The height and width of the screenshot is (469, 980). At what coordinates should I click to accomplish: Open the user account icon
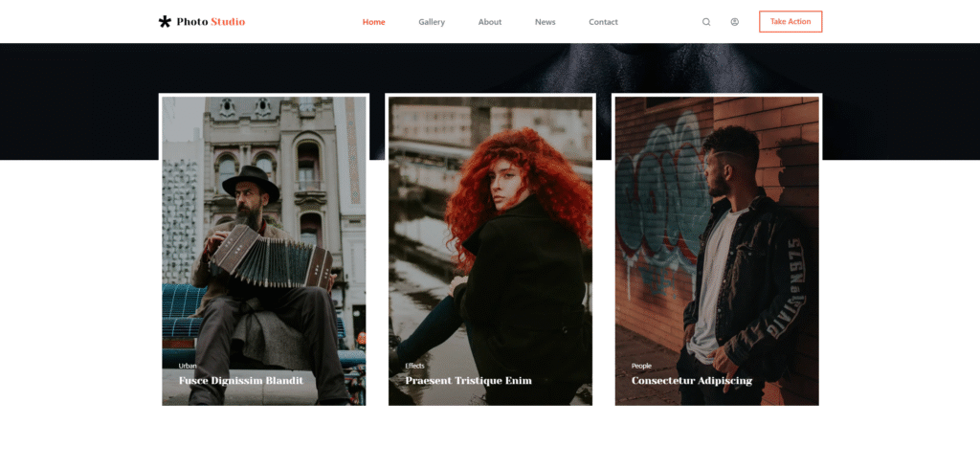[x=734, y=22]
